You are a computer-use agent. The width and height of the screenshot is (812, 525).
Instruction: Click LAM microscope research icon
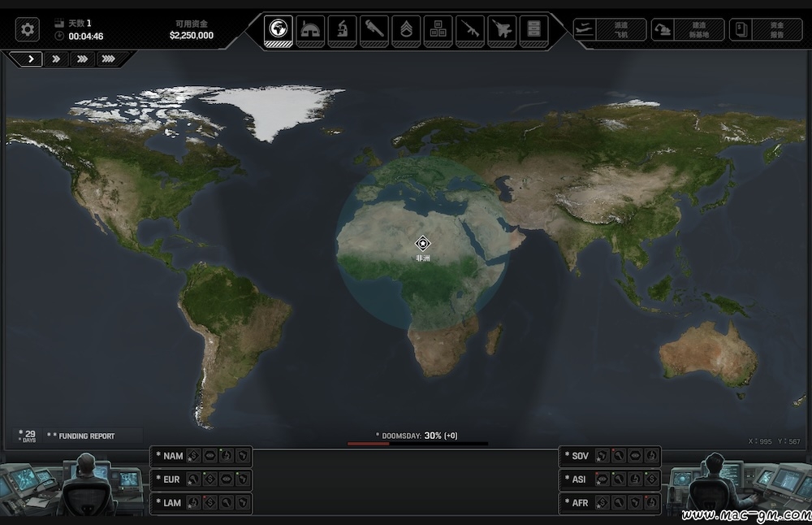194,502
